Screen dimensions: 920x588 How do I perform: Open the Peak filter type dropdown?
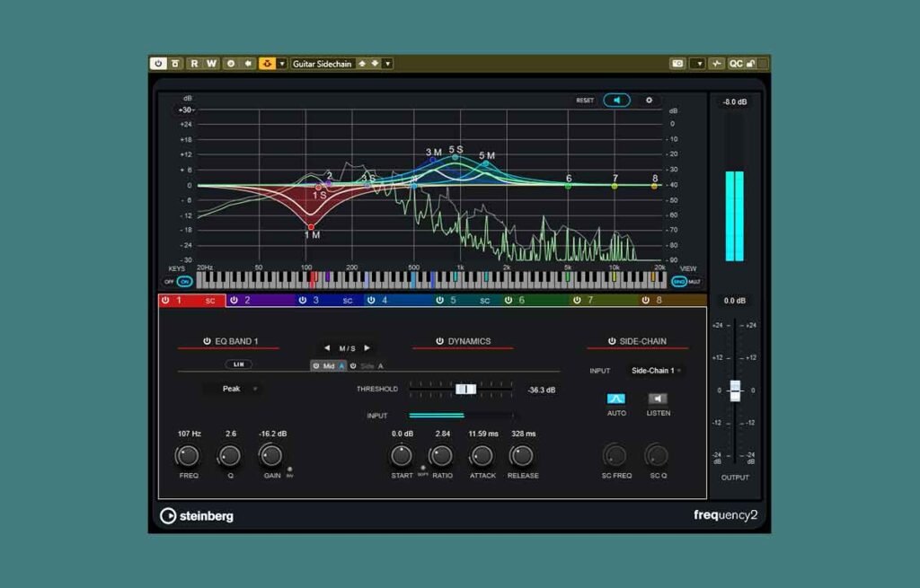pyautogui.click(x=232, y=389)
